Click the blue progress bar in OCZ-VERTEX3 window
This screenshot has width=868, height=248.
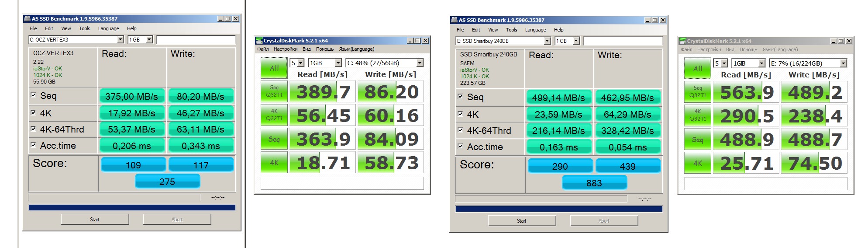coord(132,207)
